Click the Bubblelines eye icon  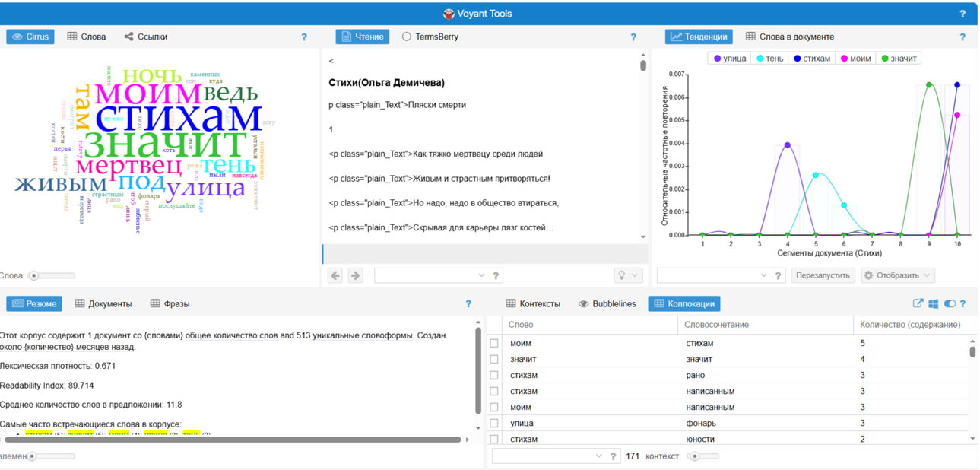[x=583, y=303]
